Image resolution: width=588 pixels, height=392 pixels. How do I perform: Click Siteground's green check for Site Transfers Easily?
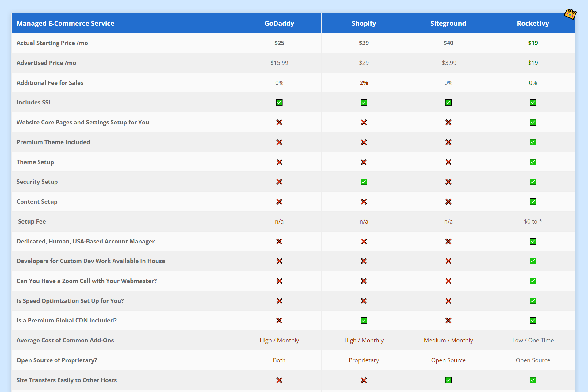pyautogui.click(x=449, y=380)
